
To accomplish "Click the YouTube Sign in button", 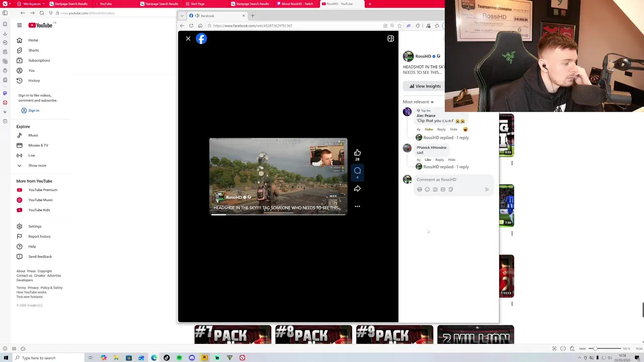I will pos(30,111).
